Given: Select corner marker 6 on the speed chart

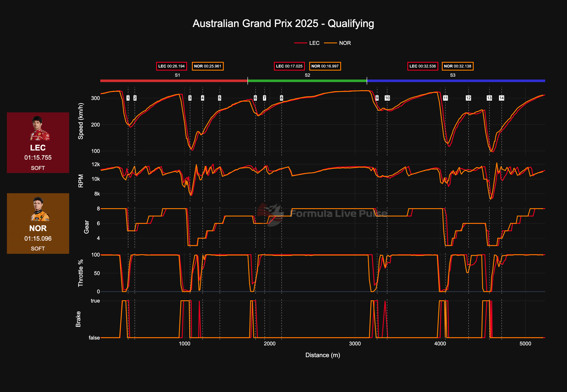Looking at the screenshot, I should [256, 98].
